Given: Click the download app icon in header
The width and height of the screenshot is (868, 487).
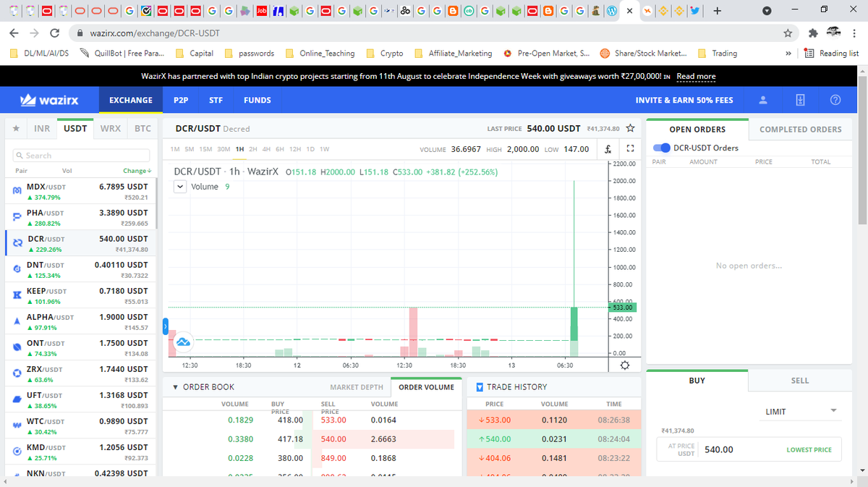Looking at the screenshot, I should point(800,100).
